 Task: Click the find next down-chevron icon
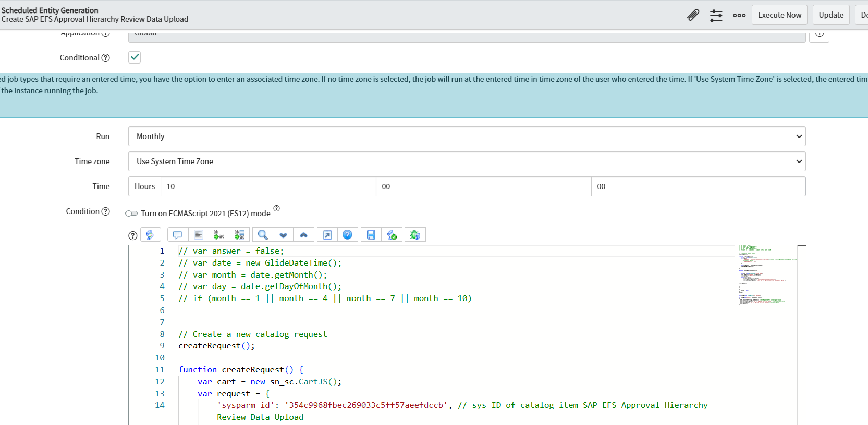point(283,235)
